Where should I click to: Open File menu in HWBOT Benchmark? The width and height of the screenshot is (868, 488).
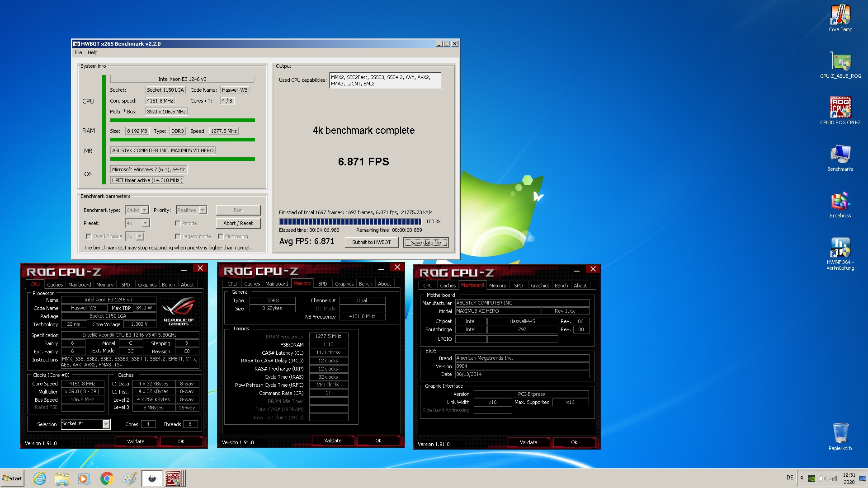pyautogui.click(x=78, y=52)
